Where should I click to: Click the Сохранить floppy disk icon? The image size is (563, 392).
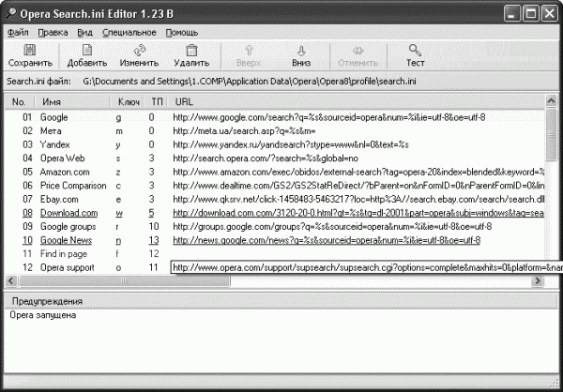point(30,50)
